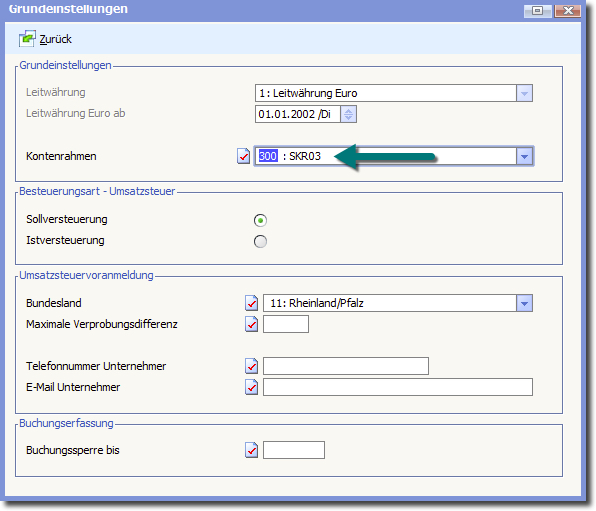Click the edit icon for E-Mail Unternehmer
Viewport: 596px width, 511px height.
(x=251, y=387)
